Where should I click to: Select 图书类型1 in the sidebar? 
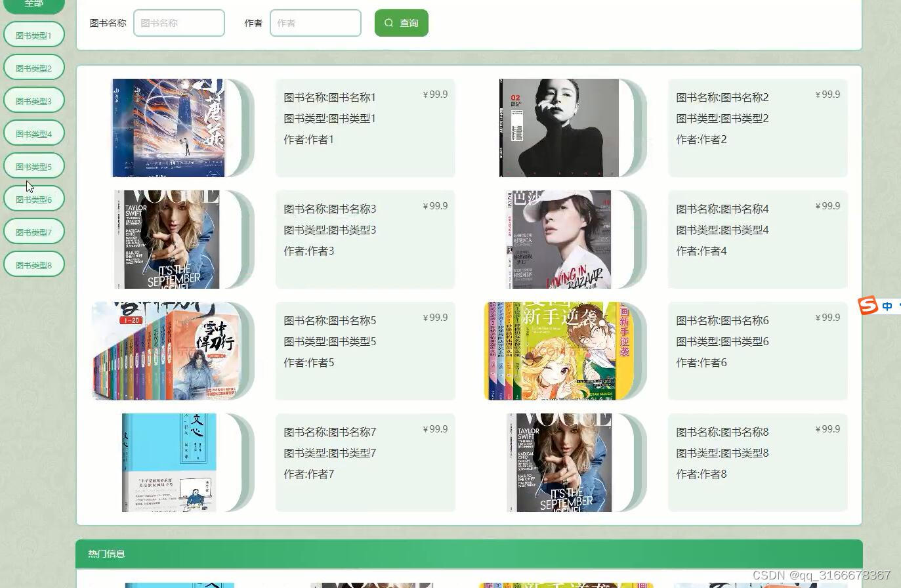33,34
